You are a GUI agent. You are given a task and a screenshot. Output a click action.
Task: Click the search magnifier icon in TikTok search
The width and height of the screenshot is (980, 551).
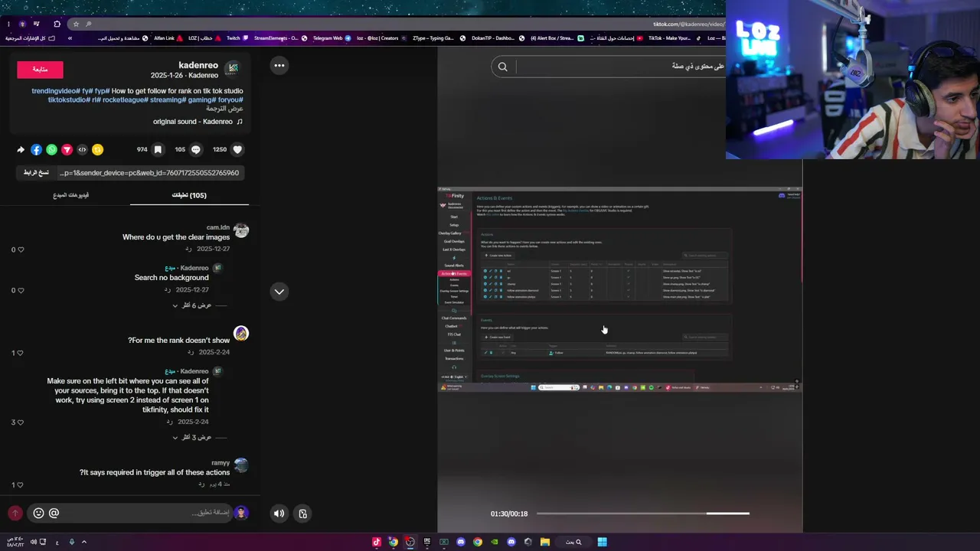pos(503,67)
